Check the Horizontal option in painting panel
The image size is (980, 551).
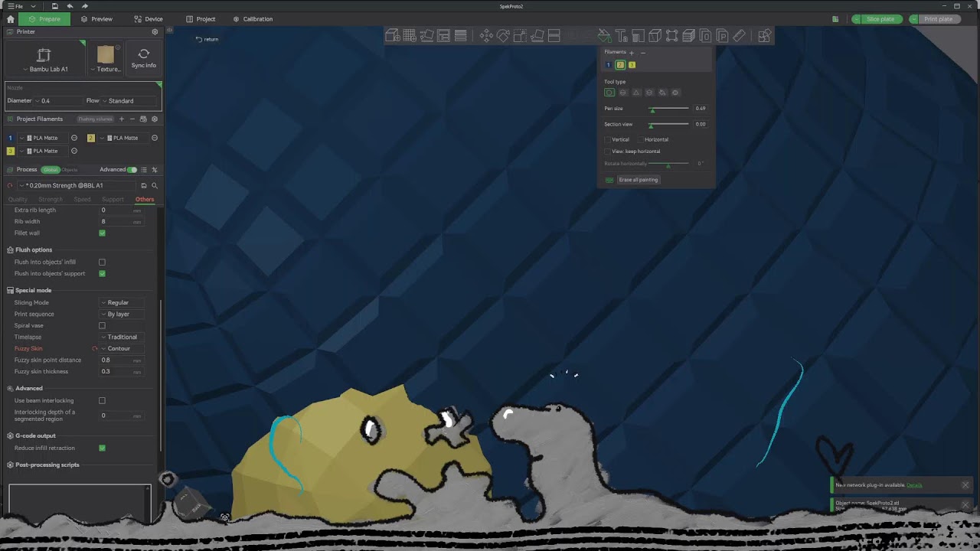coord(641,139)
